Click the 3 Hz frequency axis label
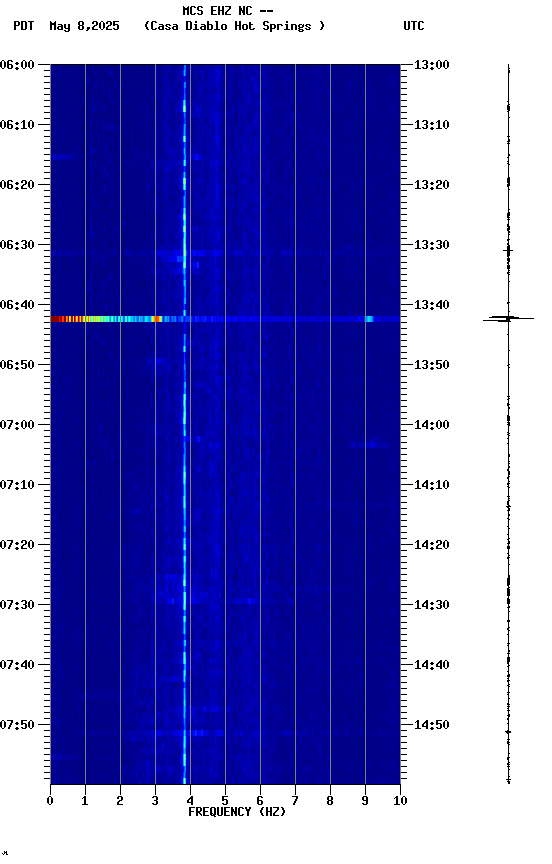 tap(155, 801)
